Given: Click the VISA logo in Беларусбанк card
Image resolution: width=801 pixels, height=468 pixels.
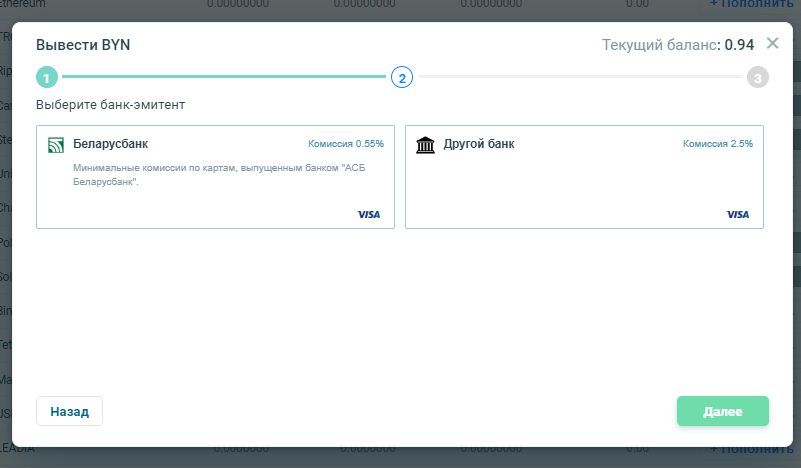Looking at the screenshot, I should coord(369,214).
